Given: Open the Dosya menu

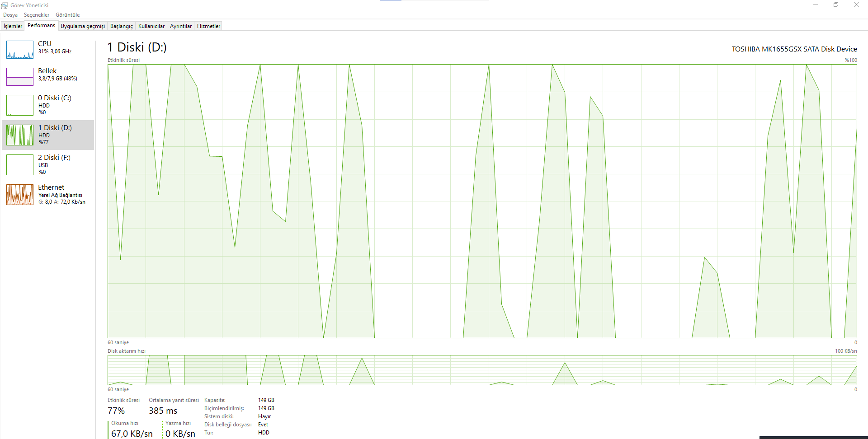Looking at the screenshot, I should (10, 15).
